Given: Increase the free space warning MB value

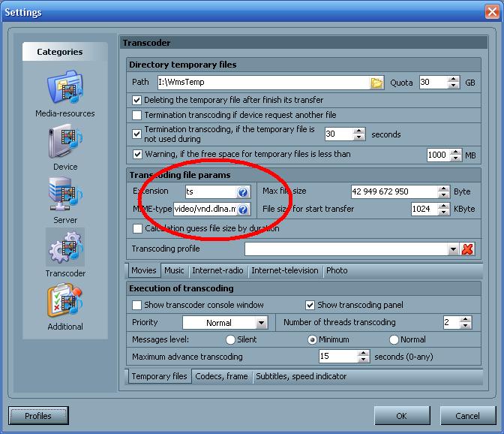Looking at the screenshot, I should tap(455, 152).
